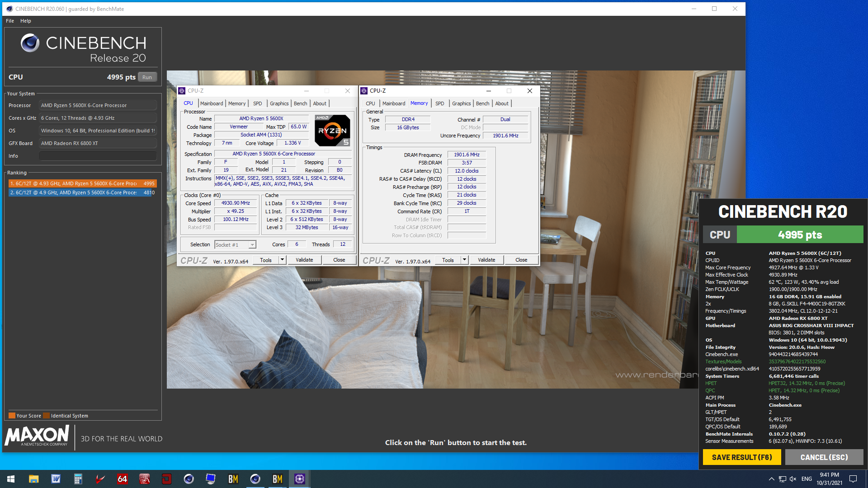Click the Processor field in Your System
Screen dimensions: 868x488
98,105
